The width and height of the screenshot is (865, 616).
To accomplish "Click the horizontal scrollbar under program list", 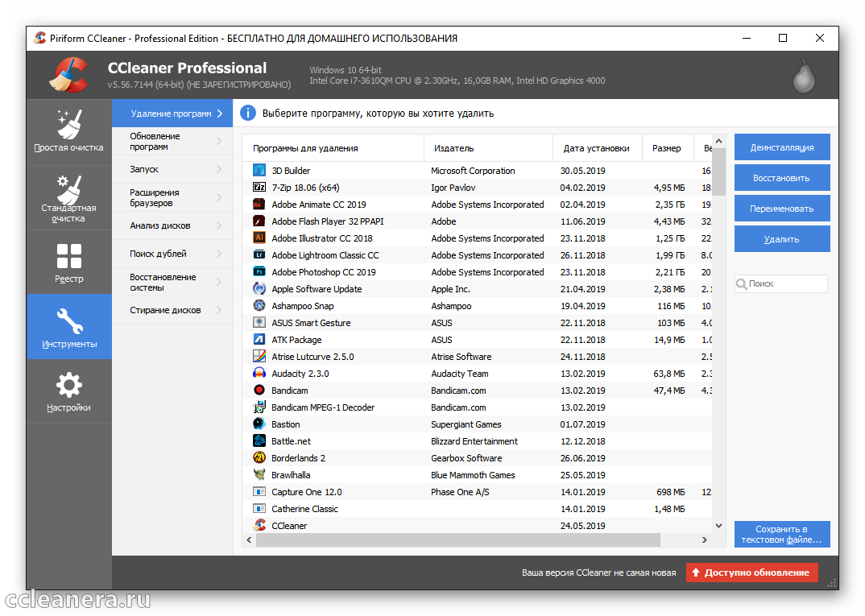I will tap(459, 540).
